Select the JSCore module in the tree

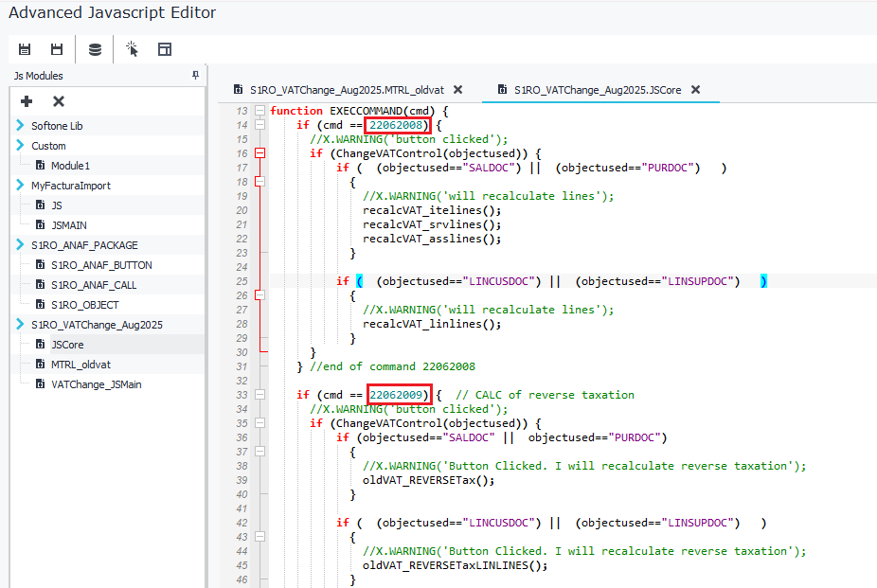pyautogui.click(x=67, y=345)
